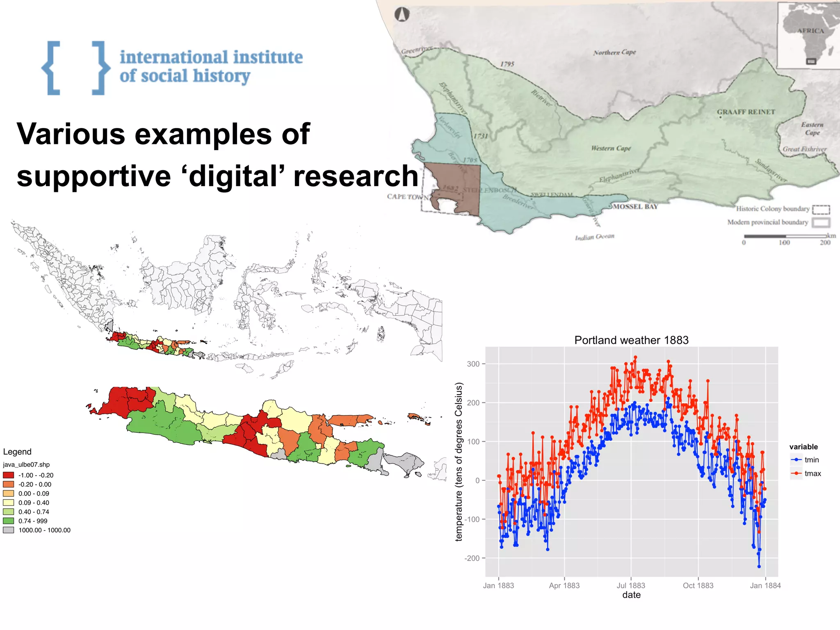The height and width of the screenshot is (630, 840).
Task: Click the pale yellow 0.09 - 0.40 swatch
Action: tap(9, 502)
